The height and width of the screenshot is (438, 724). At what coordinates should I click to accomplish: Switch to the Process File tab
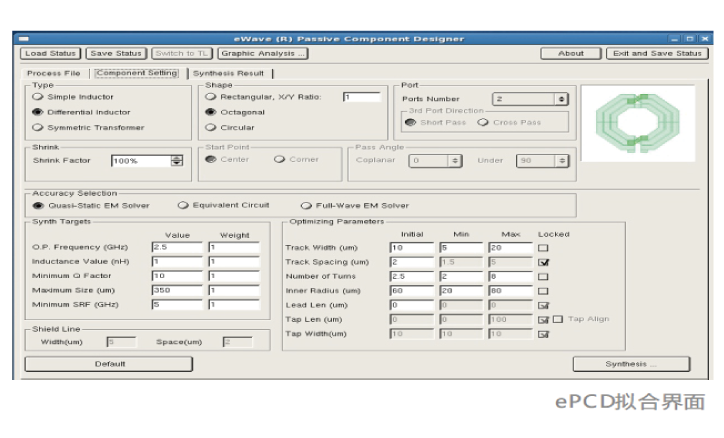point(54,73)
